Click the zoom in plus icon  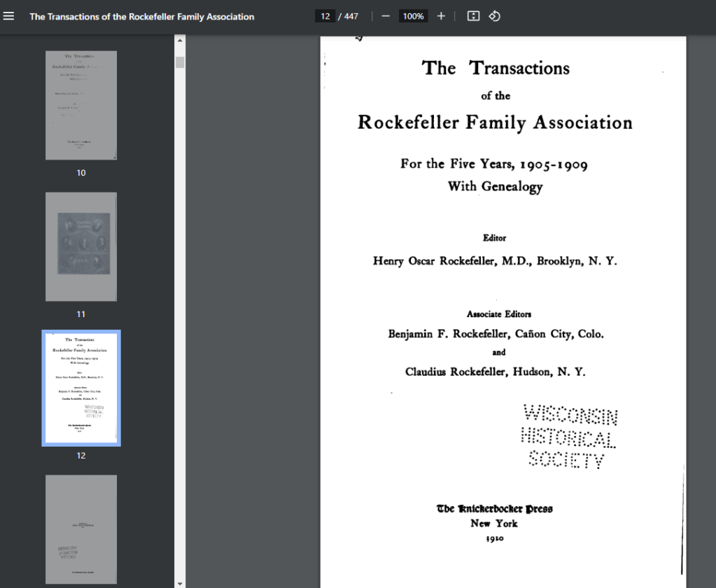click(441, 16)
